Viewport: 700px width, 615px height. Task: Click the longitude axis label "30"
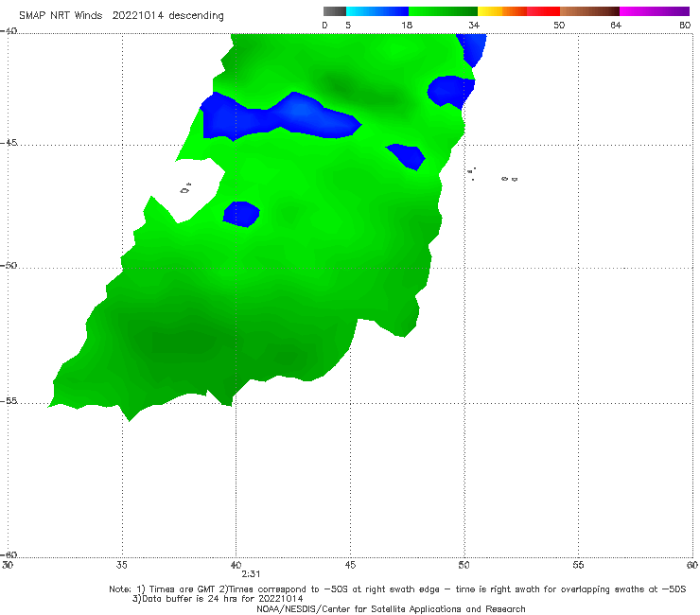coord(8,565)
